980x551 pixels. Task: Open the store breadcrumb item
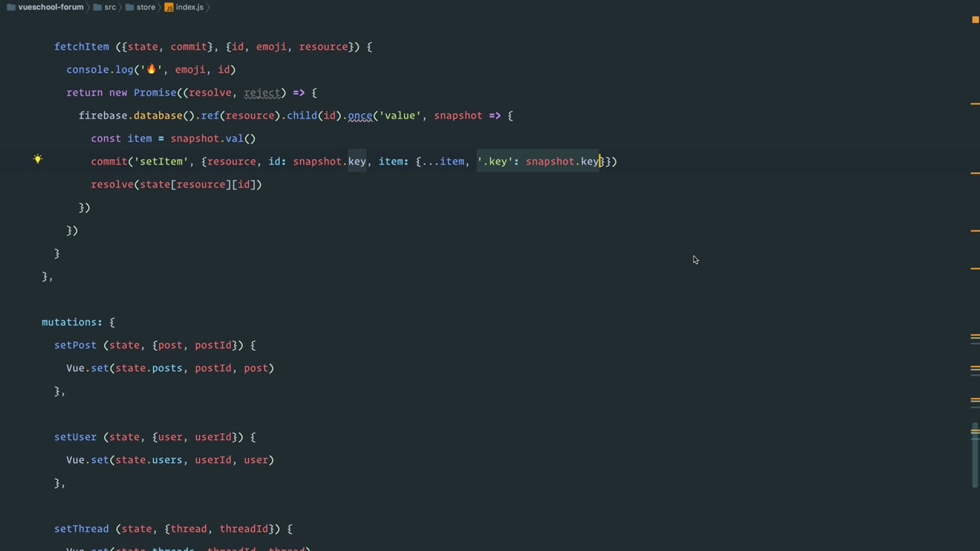(145, 7)
